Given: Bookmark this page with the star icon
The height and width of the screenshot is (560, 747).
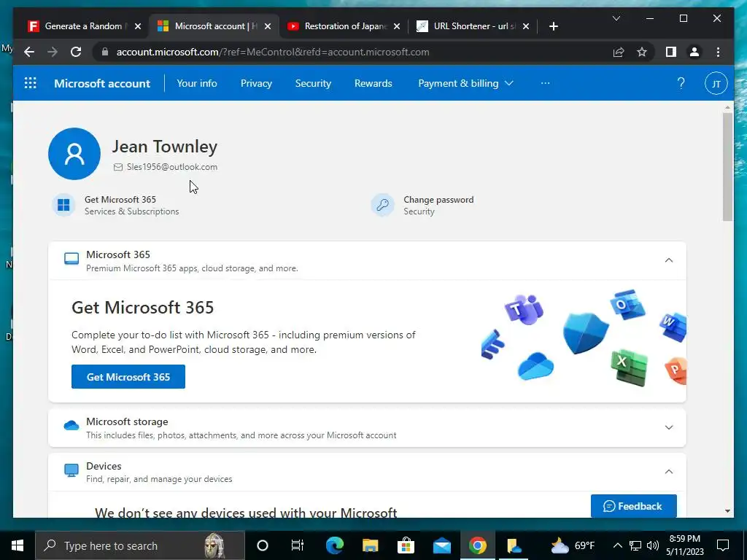Looking at the screenshot, I should point(642,52).
